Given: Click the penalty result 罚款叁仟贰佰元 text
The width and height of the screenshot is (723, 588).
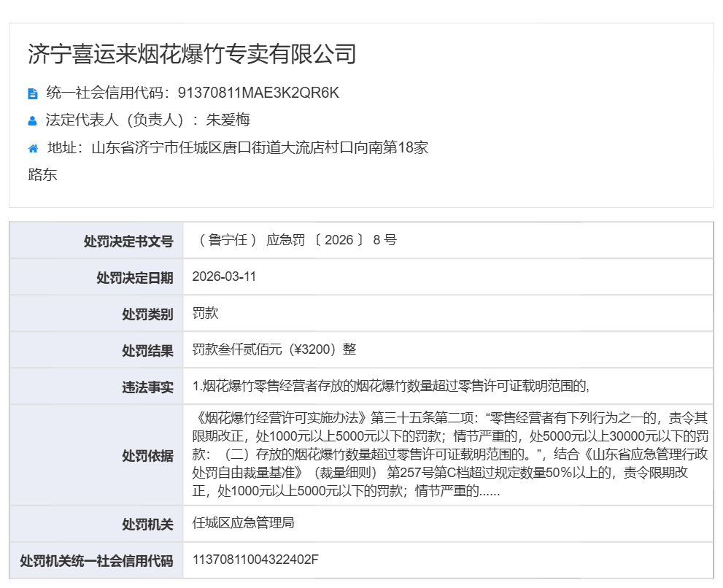Looking at the screenshot, I should point(274,349).
